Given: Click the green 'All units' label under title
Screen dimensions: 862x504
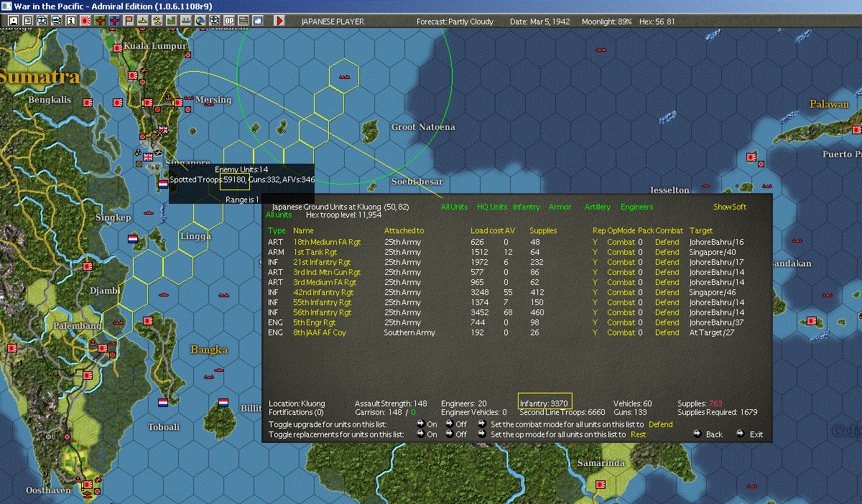Looking at the screenshot, I should [279, 214].
